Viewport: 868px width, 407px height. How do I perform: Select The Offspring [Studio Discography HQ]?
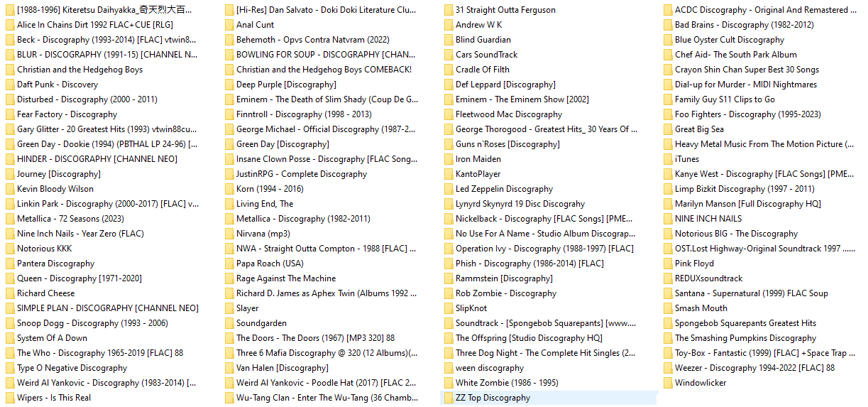(x=529, y=338)
